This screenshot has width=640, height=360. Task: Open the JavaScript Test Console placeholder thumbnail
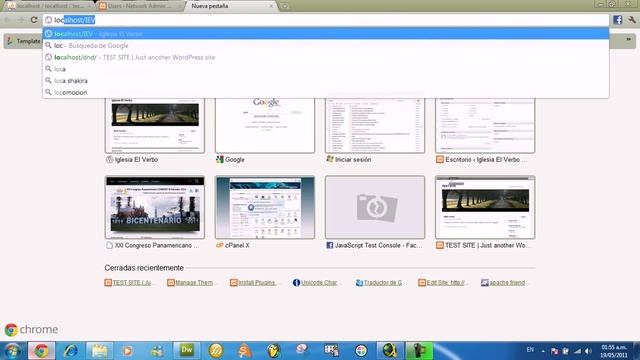pos(375,207)
